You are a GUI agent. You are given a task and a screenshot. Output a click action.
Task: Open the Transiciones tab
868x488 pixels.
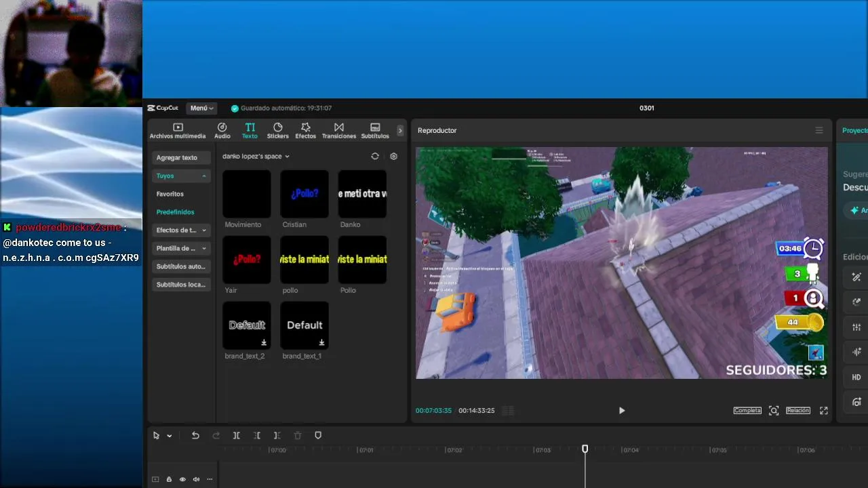(x=339, y=131)
